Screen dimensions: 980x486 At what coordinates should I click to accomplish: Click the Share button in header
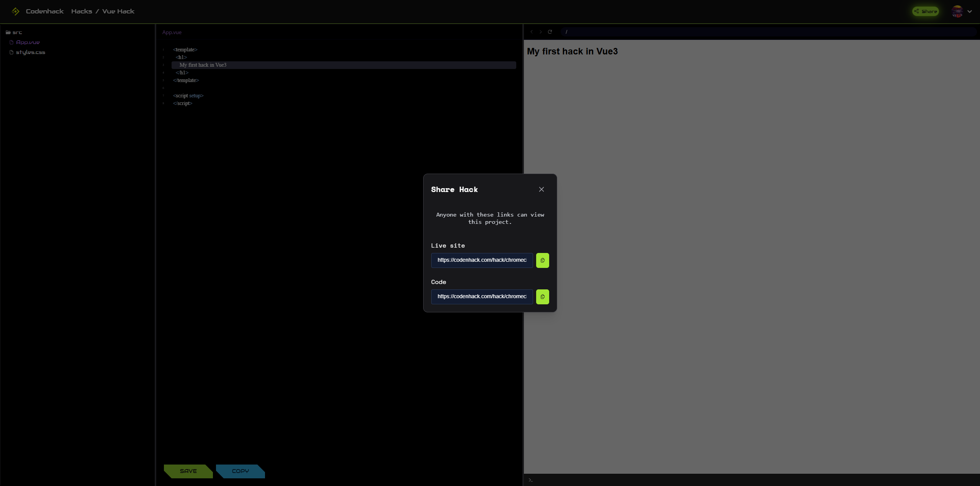click(x=925, y=11)
